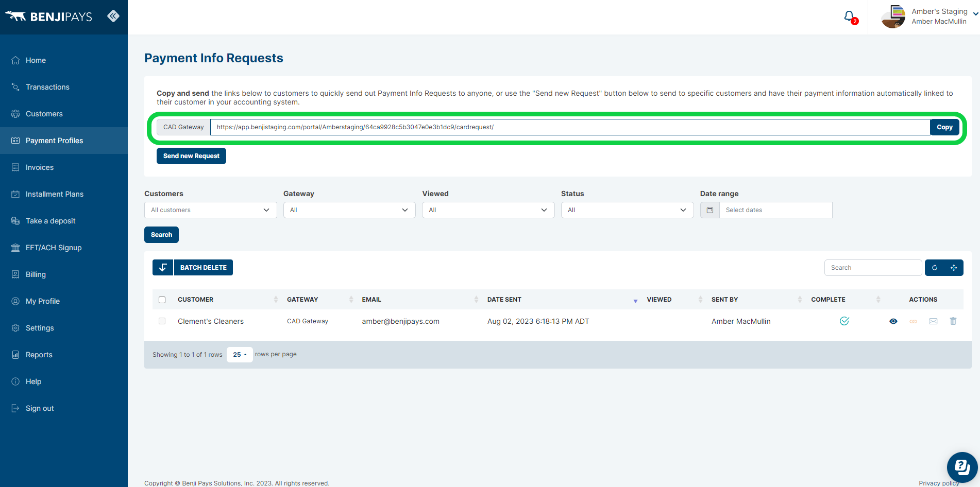The image size is (980, 487).
Task: Click the Settings gear icon
Action: coord(15,328)
